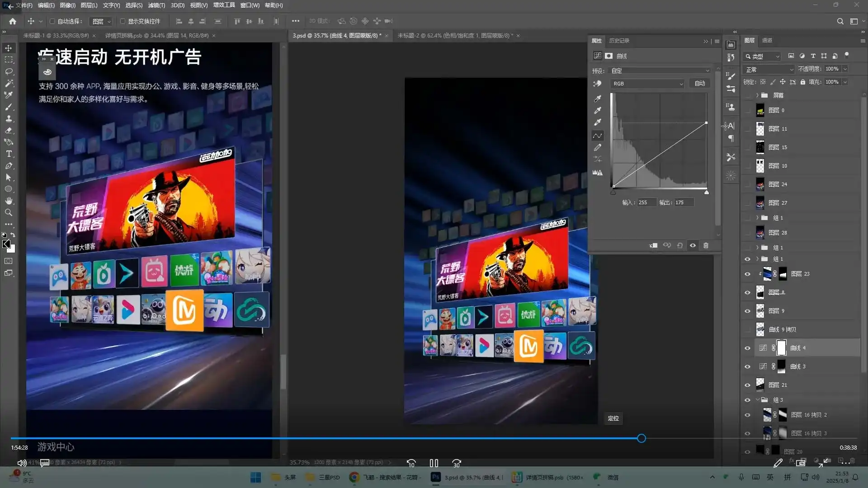Image resolution: width=868 pixels, height=488 pixels.
Task: Click the pencil draw-curve icon in Curves
Action: [x=598, y=147]
